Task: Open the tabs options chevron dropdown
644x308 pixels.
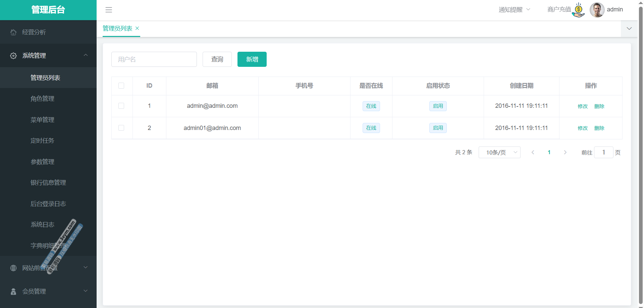Action: click(x=629, y=29)
